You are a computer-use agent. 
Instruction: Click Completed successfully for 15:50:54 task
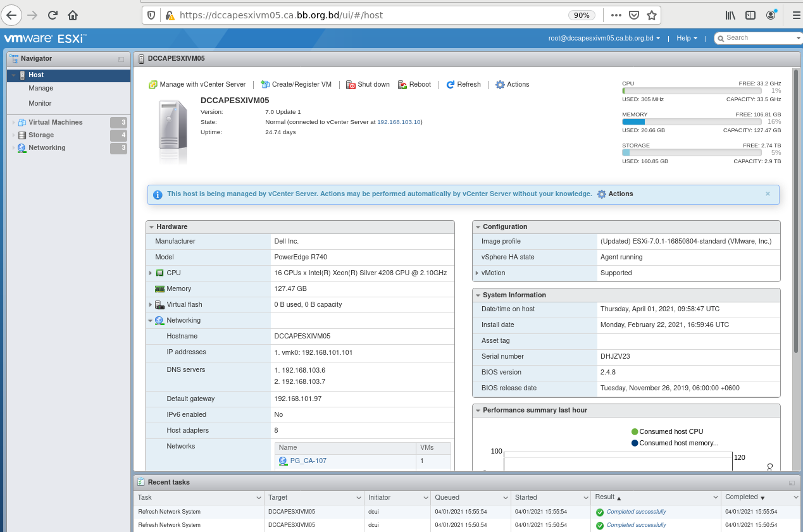(636, 526)
